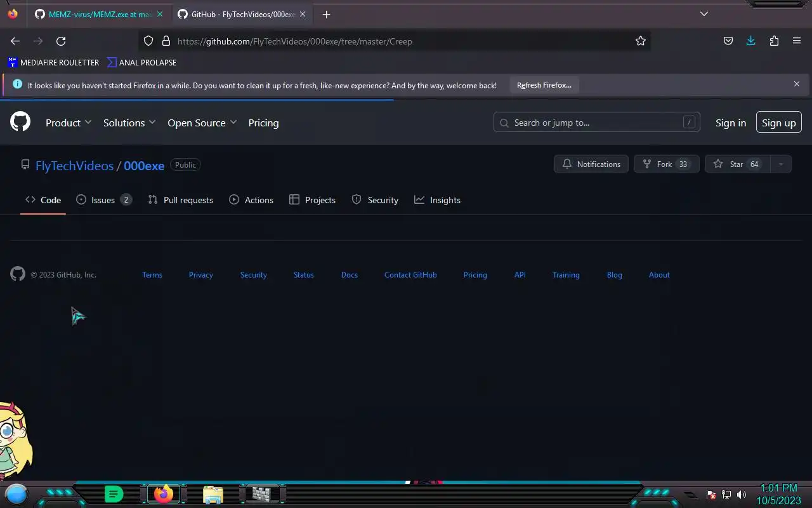Reload the page with the refresh icon
The image size is (812, 508).
61,41
